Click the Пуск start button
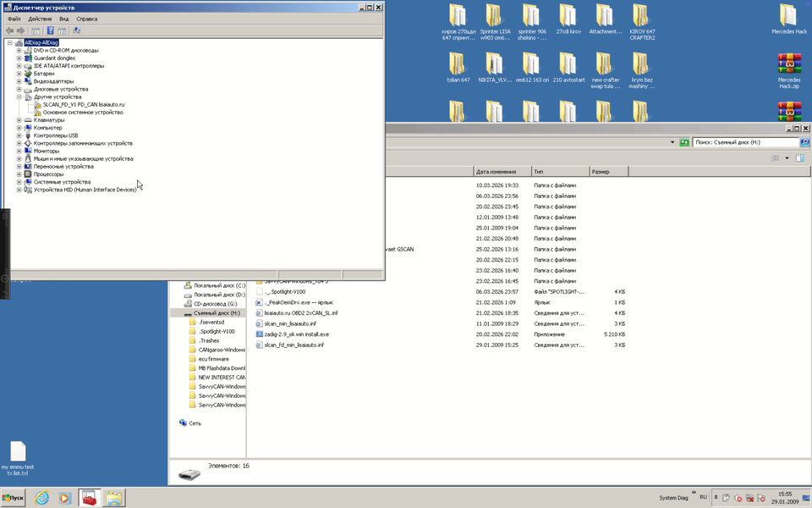812x508 pixels. [x=13, y=498]
